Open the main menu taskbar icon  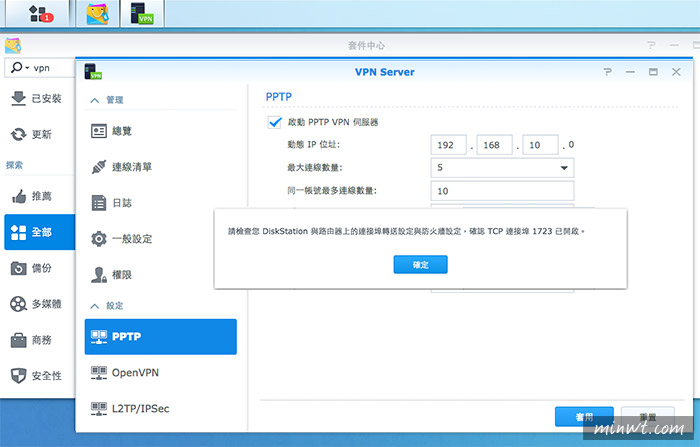39,13
